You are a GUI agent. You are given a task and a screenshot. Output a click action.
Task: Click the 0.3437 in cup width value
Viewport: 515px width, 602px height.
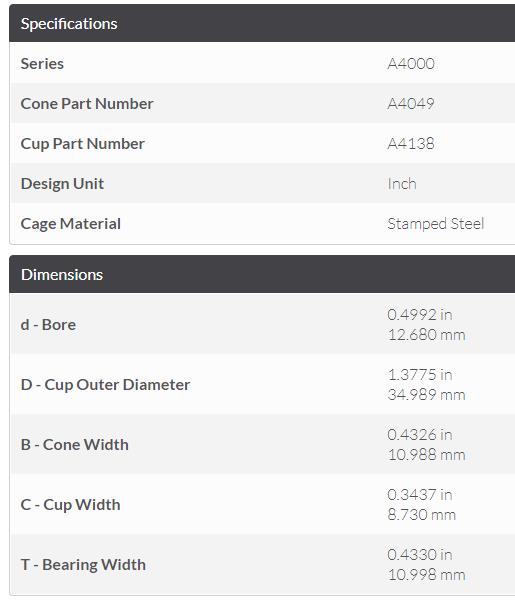(420, 495)
